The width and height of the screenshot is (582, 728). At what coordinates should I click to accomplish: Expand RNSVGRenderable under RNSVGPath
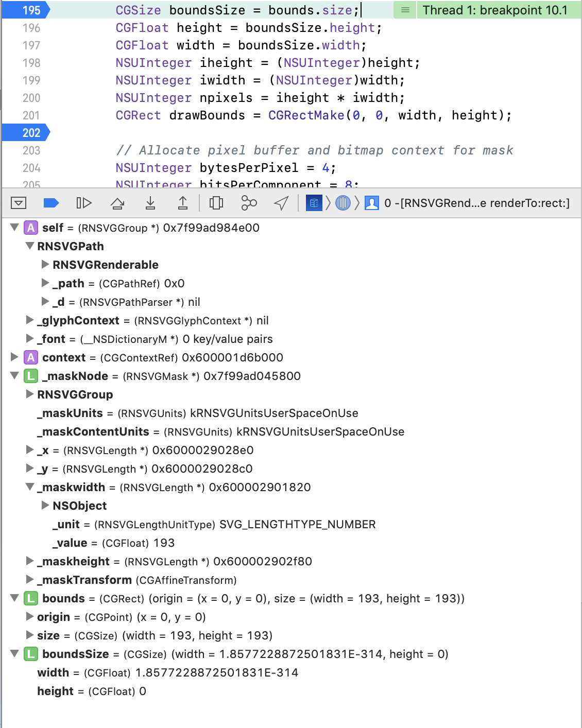pos(44,265)
